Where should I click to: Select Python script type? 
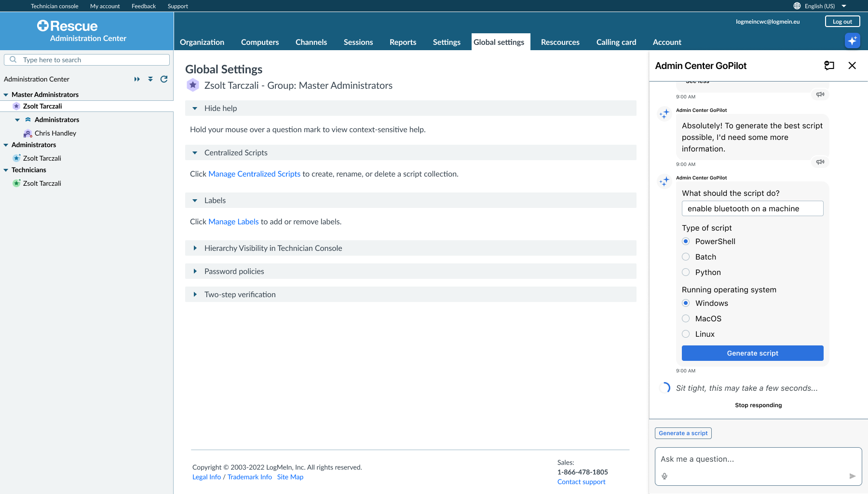click(x=686, y=272)
